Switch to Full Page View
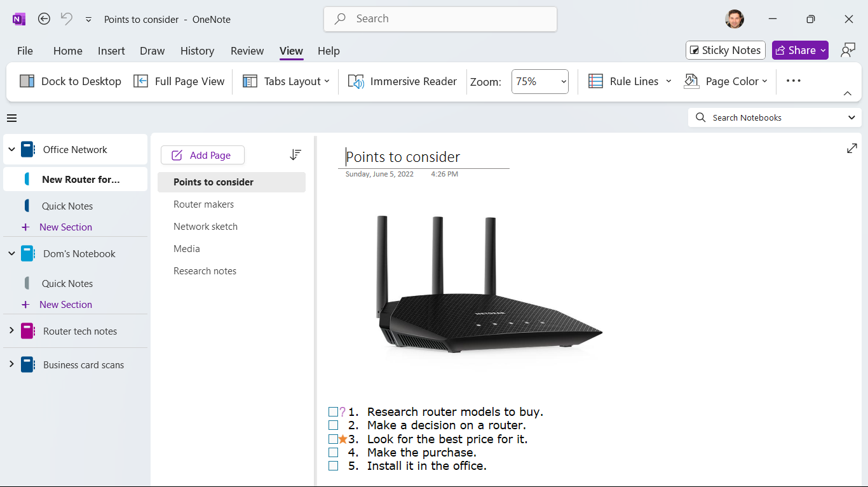 click(x=179, y=81)
